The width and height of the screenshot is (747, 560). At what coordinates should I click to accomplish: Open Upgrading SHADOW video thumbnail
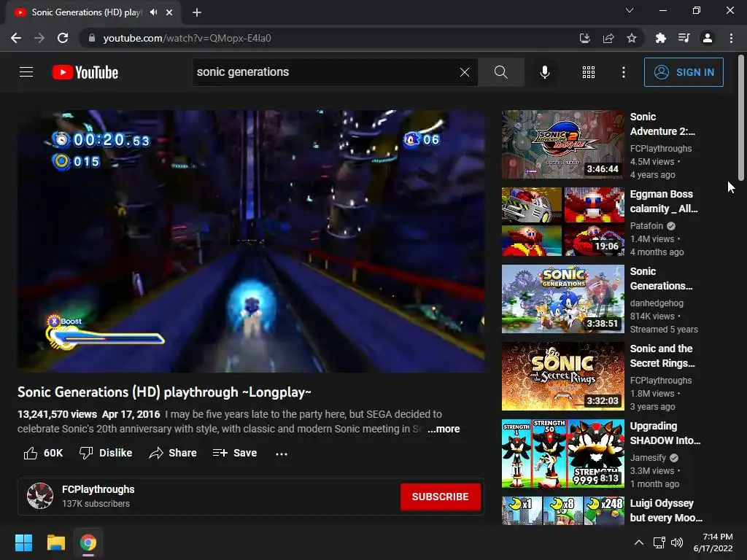562,454
